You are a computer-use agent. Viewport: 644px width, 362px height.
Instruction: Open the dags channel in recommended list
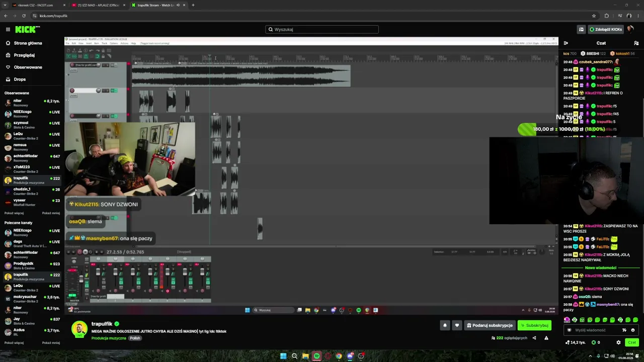pos(32,243)
